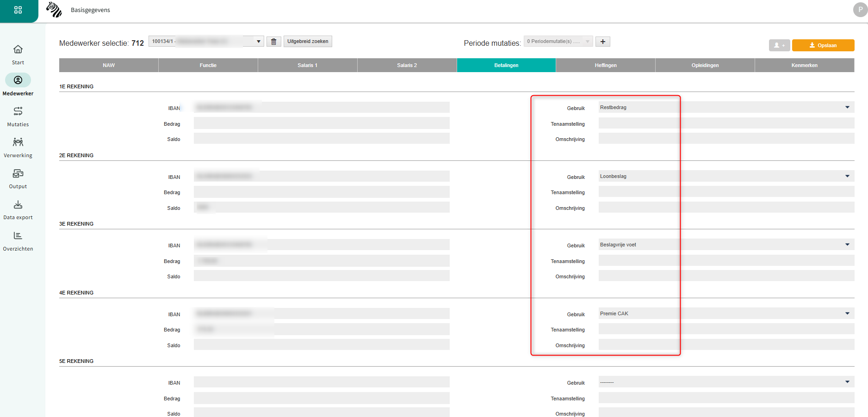This screenshot has width=868, height=417.
Task: Click the Bedrag field under 1E REKENING
Action: click(x=322, y=123)
